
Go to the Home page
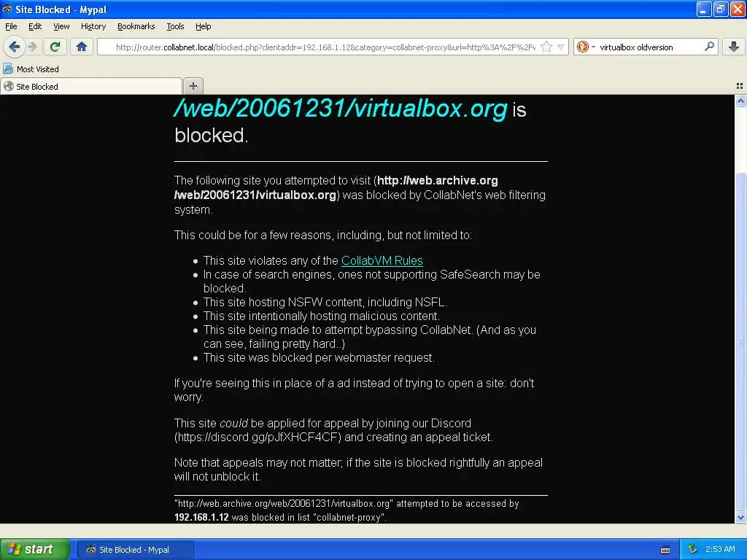[x=82, y=47]
